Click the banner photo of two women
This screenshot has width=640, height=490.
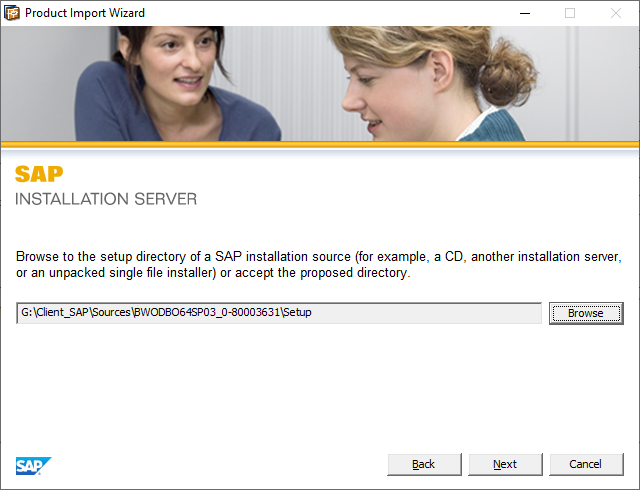pyautogui.click(x=320, y=84)
